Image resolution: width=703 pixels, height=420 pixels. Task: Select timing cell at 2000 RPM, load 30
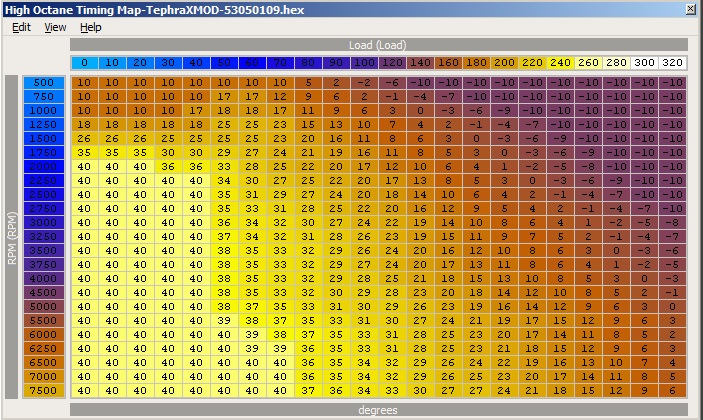coord(168,166)
